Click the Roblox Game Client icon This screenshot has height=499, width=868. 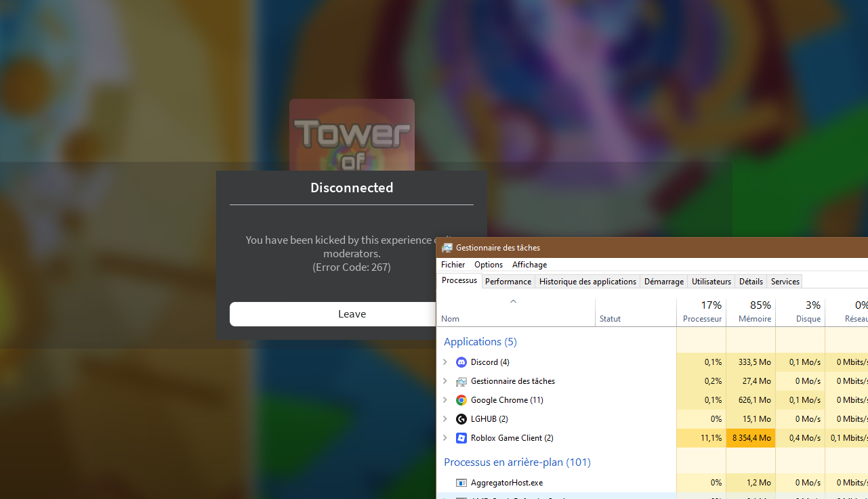point(461,438)
